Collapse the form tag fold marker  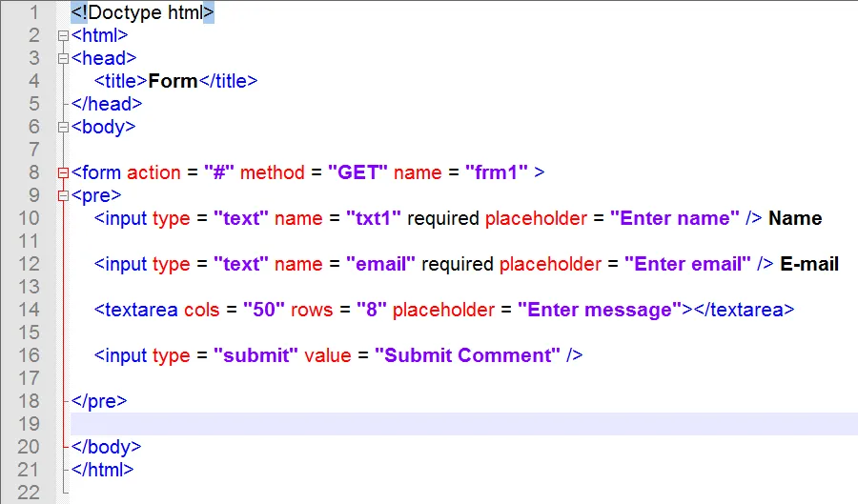63,172
